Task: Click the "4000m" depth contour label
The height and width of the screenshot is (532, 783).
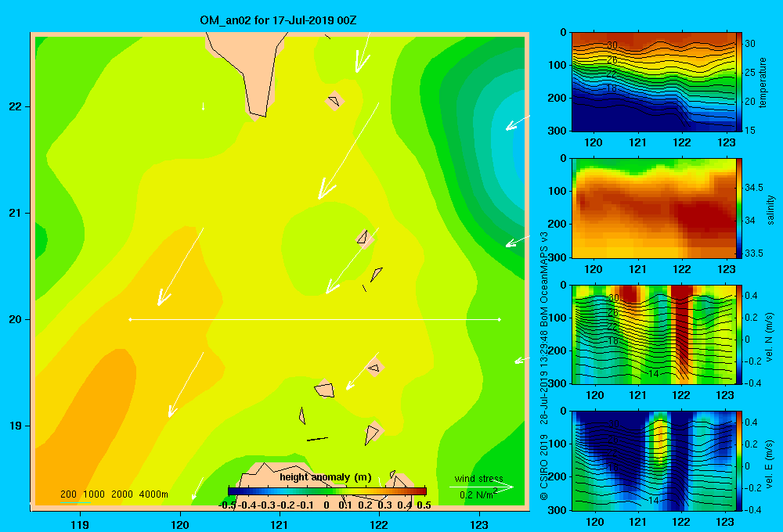Action: point(153,494)
